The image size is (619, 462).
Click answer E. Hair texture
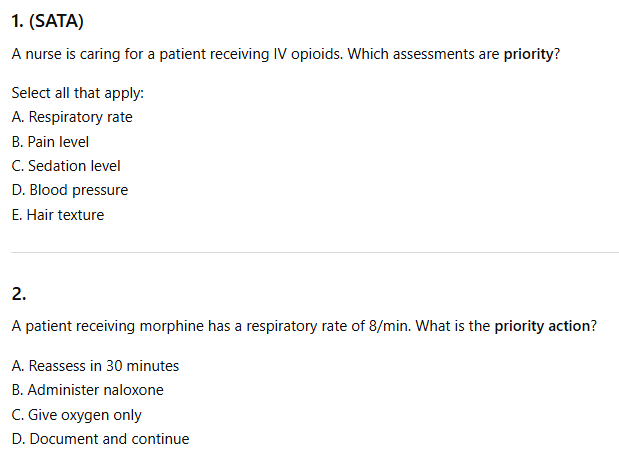(58, 215)
